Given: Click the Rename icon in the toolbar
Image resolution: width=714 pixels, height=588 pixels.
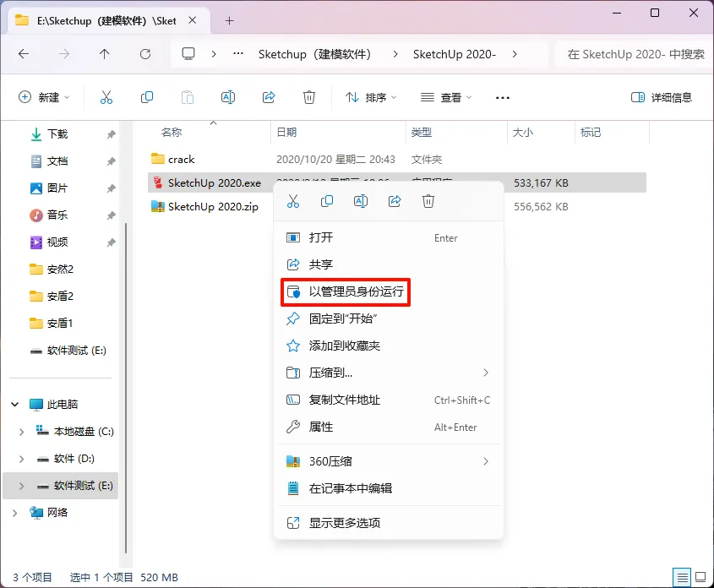Looking at the screenshot, I should click(227, 97).
